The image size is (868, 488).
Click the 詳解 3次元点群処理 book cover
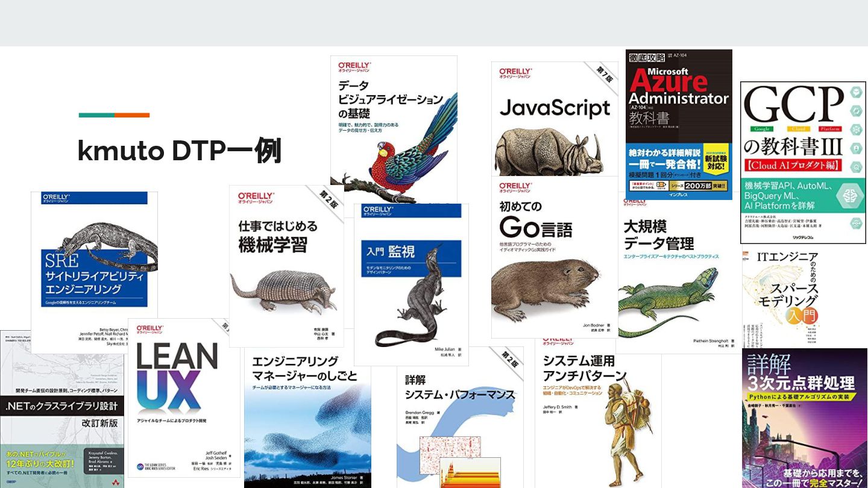pos(805,418)
